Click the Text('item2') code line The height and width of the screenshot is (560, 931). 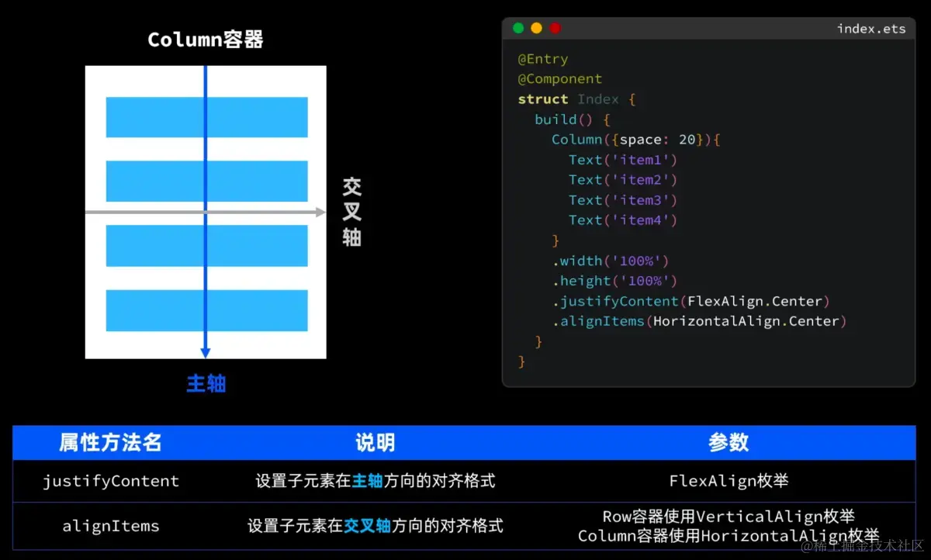click(623, 180)
